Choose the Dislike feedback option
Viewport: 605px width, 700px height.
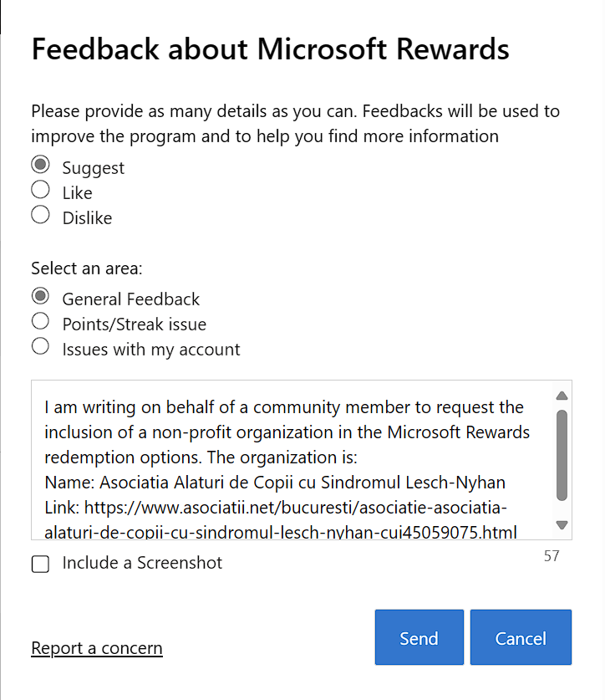tap(40, 214)
